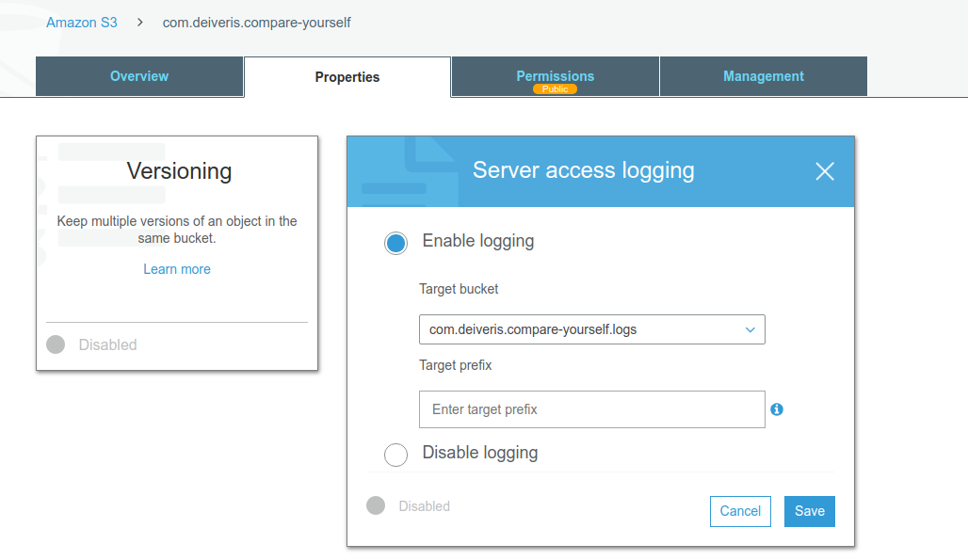Click the Versioning Disabled status circle
Screen dimensions: 968x560
(56, 344)
